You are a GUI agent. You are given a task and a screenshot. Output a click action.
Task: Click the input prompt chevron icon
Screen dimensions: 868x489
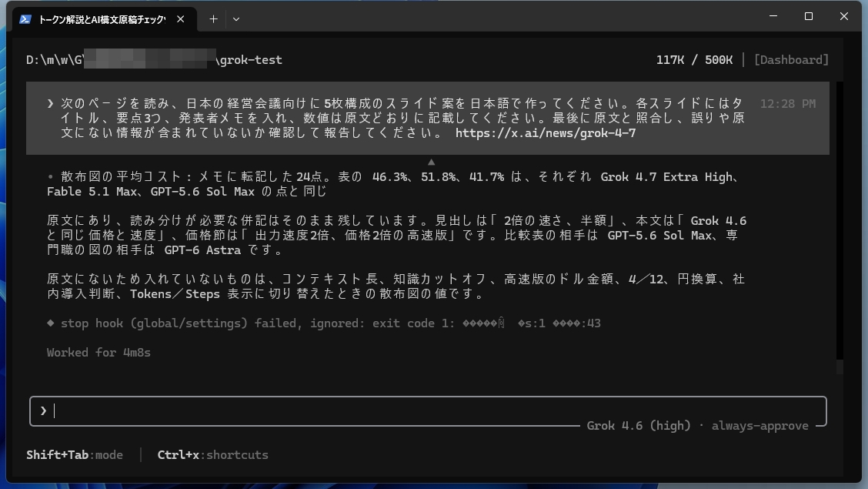pos(43,411)
